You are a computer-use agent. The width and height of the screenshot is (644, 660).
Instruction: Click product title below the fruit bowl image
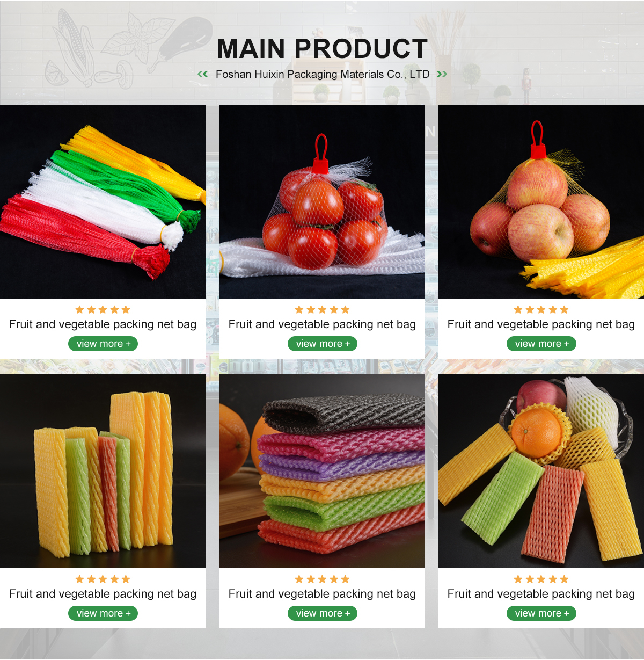[541, 594]
